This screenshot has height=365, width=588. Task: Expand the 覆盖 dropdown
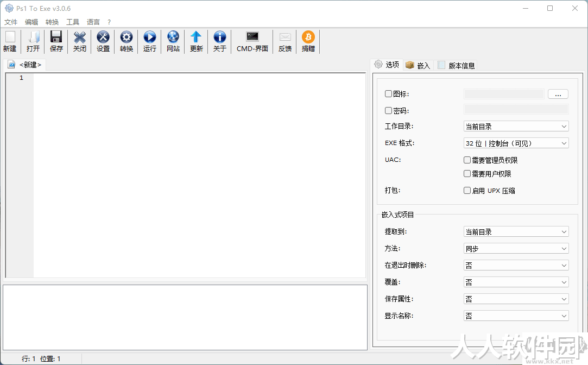516,282
